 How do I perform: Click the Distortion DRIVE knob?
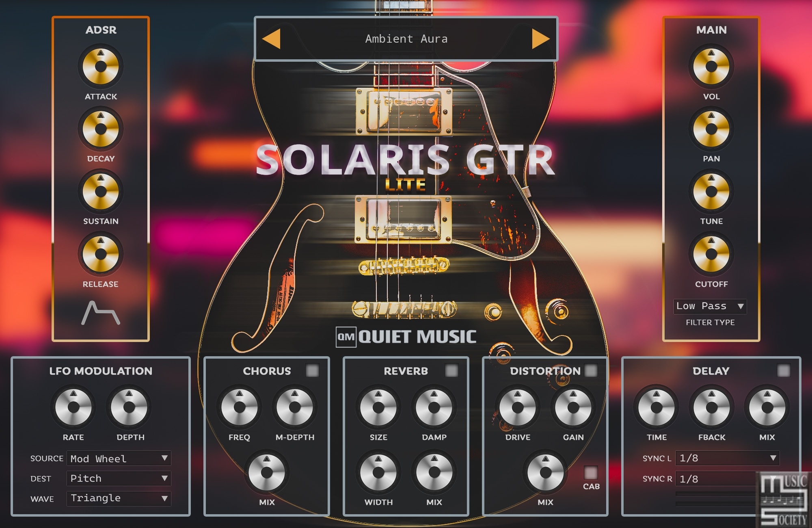(x=518, y=407)
